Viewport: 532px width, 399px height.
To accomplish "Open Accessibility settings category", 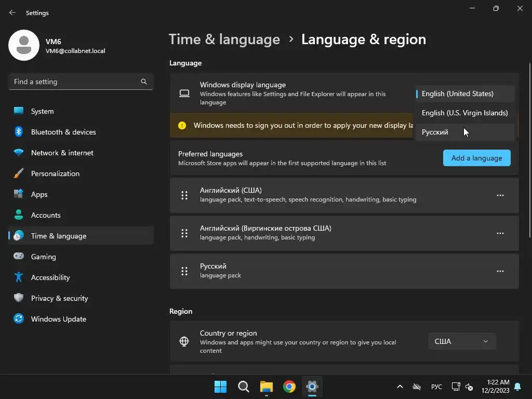I will pyautogui.click(x=81, y=277).
